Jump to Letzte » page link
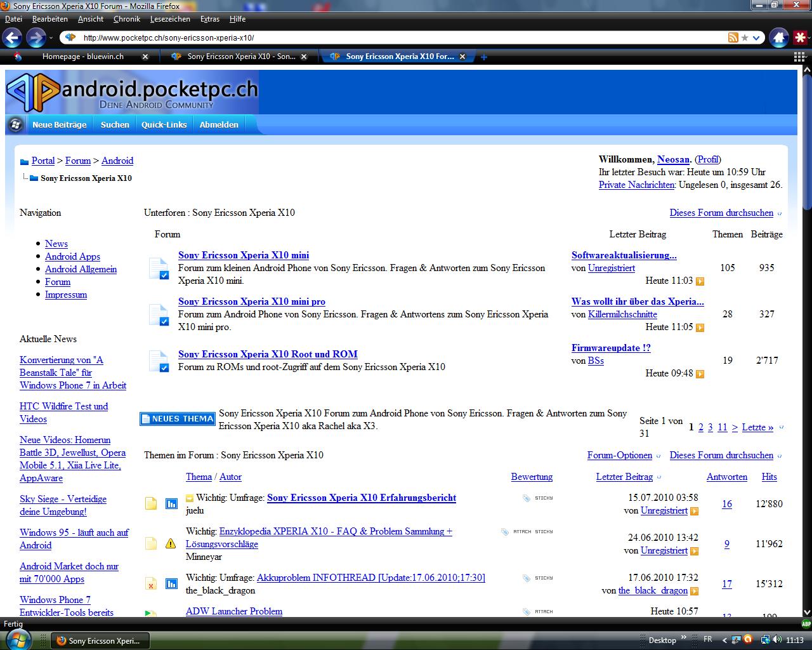 click(x=758, y=427)
